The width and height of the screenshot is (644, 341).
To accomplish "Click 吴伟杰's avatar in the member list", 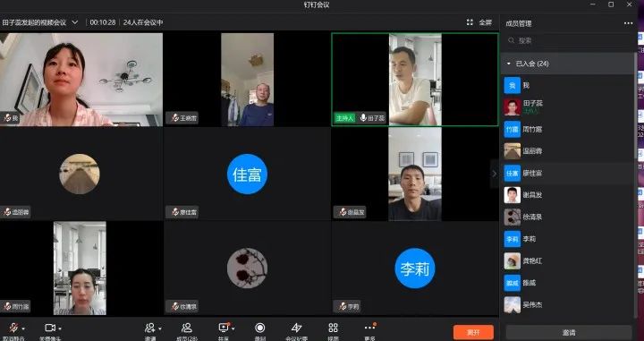I will point(513,305).
